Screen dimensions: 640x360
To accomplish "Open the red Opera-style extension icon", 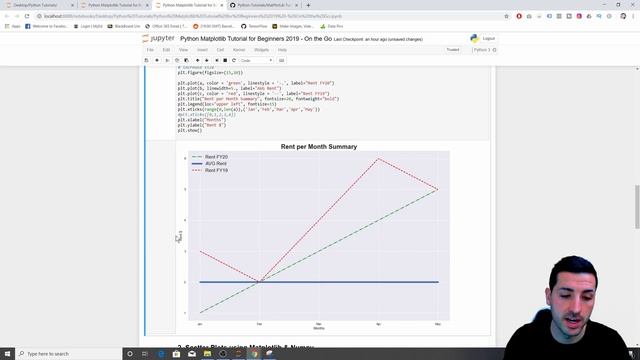I will click(x=519, y=16).
